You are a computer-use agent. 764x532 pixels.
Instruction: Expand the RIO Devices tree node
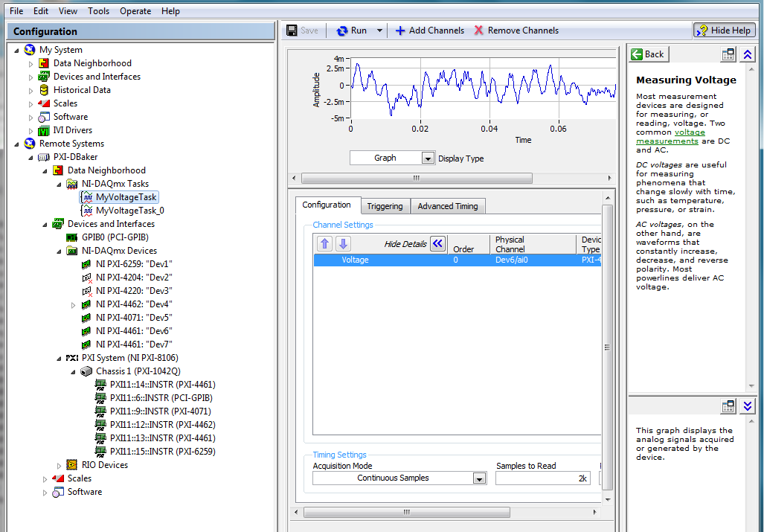point(60,465)
